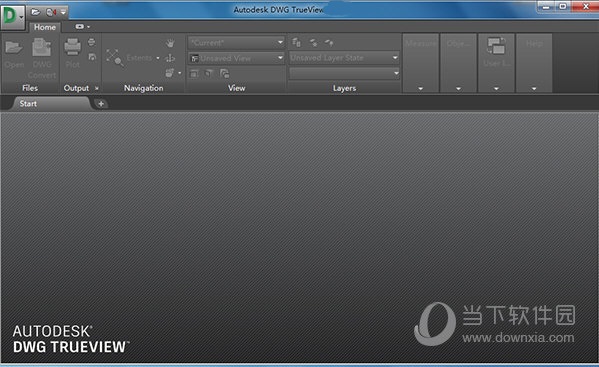Click the Navigation panel title
This screenshot has height=367, width=599.
tap(144, 88)
